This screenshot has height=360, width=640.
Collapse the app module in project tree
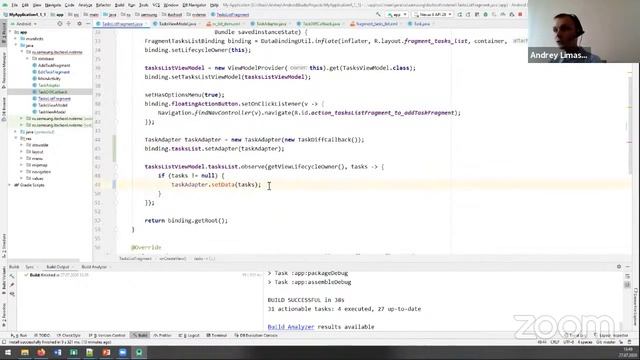(10, 32)
